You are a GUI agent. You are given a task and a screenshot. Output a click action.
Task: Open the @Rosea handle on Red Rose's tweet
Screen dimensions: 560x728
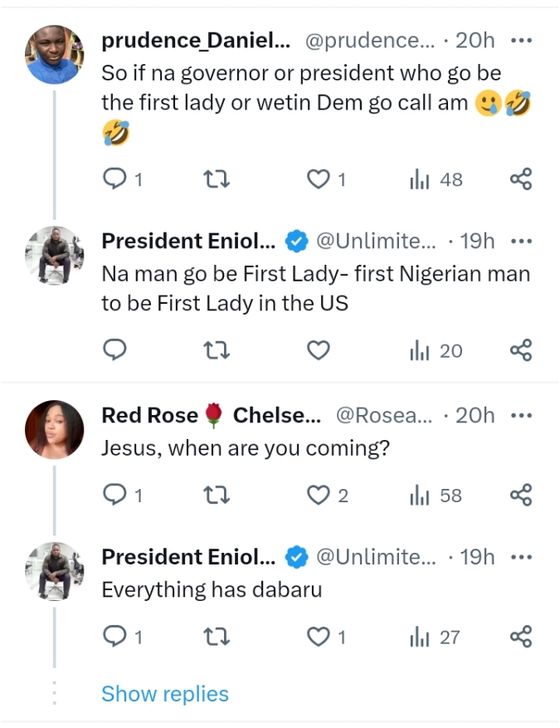382,415
